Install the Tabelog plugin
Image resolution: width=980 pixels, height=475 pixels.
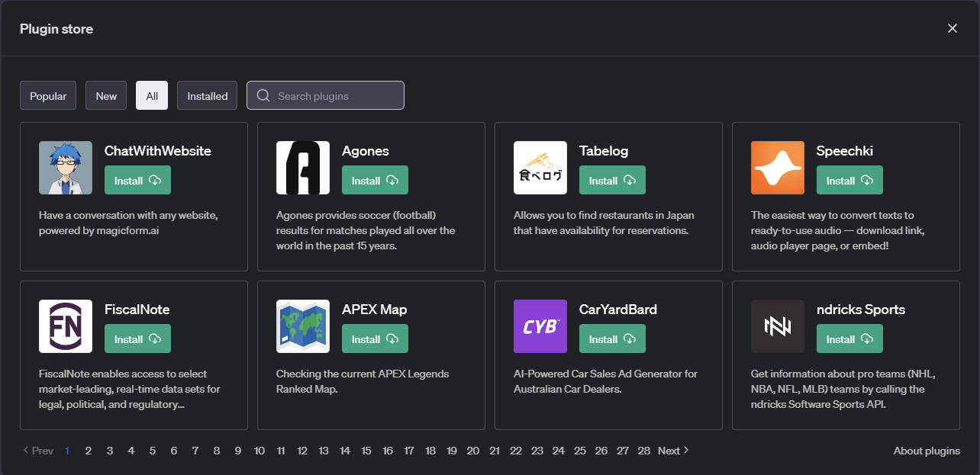(612, 181)
